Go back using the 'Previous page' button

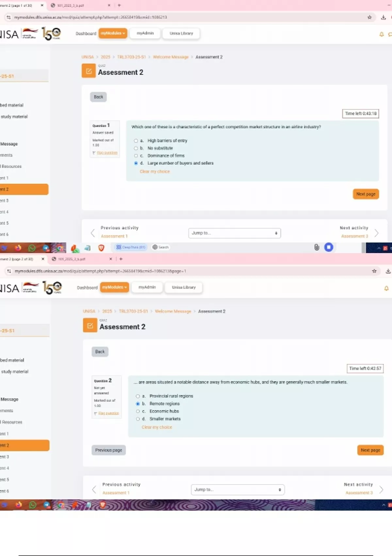coord(108,450)
